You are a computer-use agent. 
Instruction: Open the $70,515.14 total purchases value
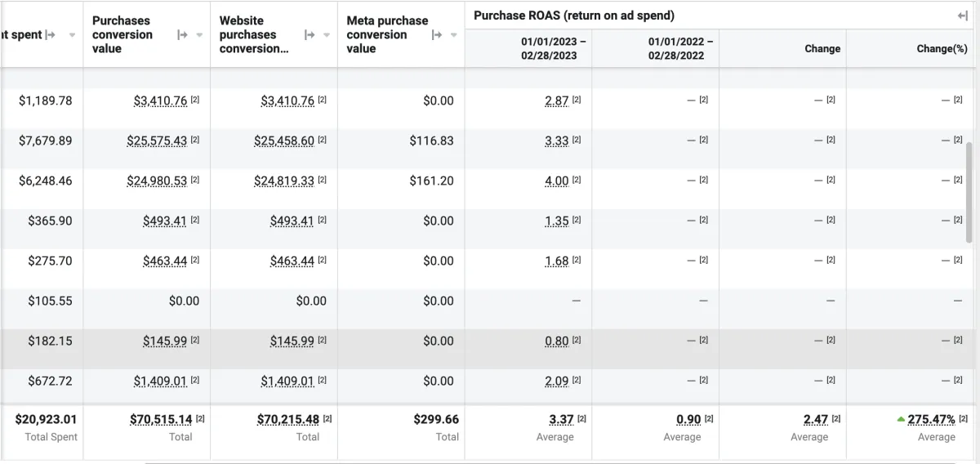[161, 420]
